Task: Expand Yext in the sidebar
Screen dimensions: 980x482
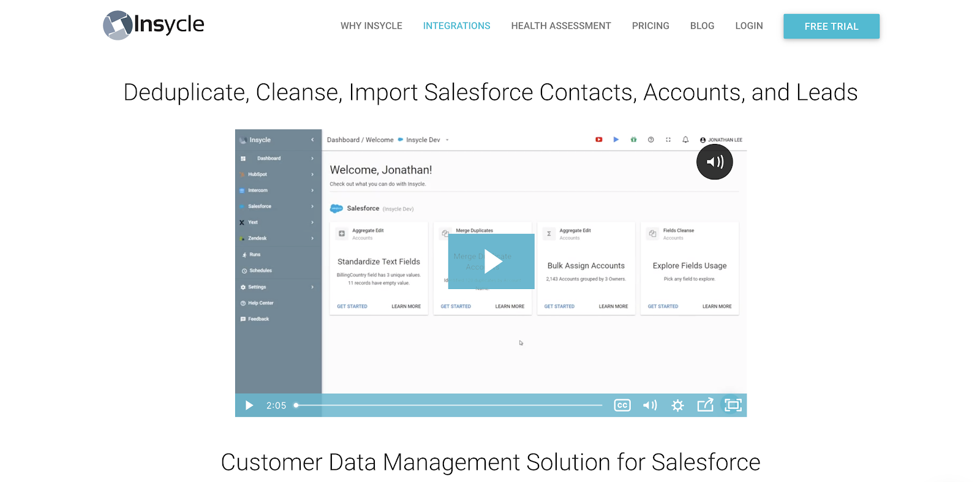Action: [279, 222]
